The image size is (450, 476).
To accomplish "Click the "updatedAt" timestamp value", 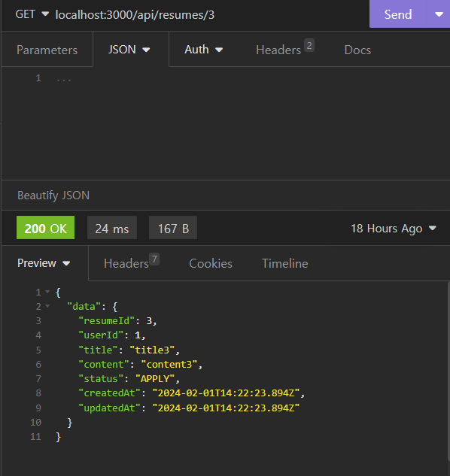I will (x=226, y=408).
